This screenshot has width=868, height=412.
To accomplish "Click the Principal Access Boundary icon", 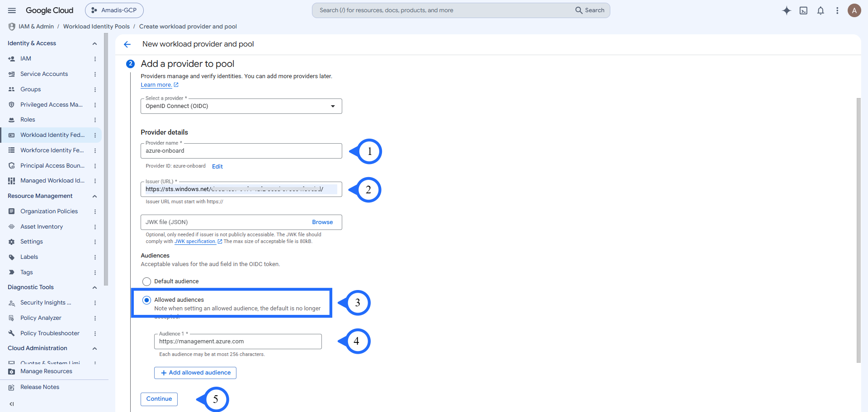I will (12, 166).
